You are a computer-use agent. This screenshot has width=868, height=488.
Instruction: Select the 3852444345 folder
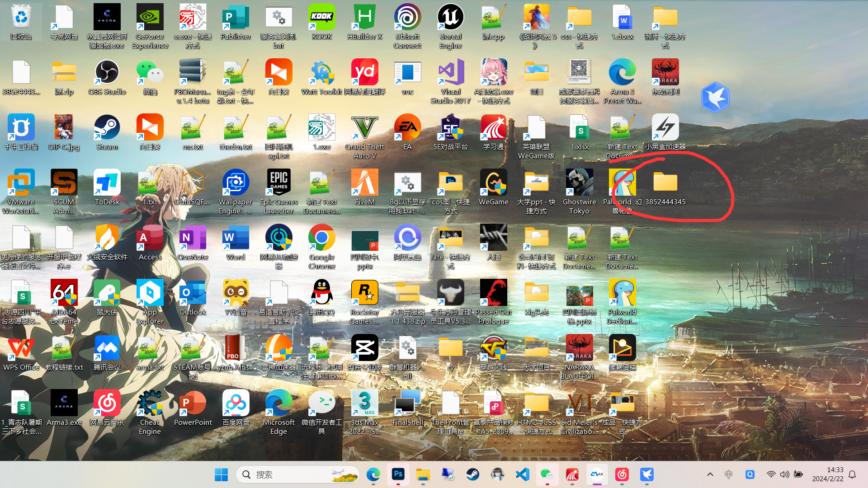tap(665, 188)
